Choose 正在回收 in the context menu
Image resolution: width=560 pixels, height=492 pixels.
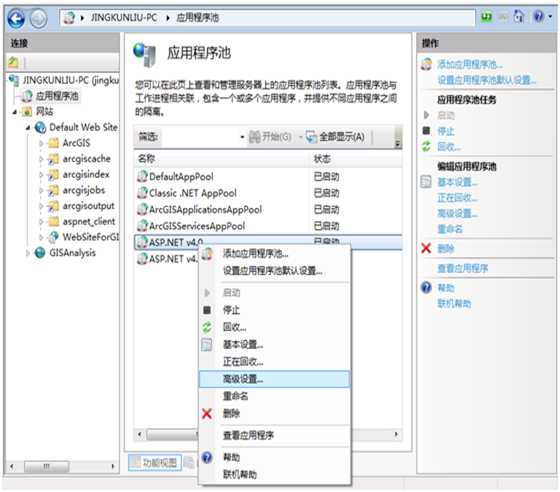click(x=275, y=362)
